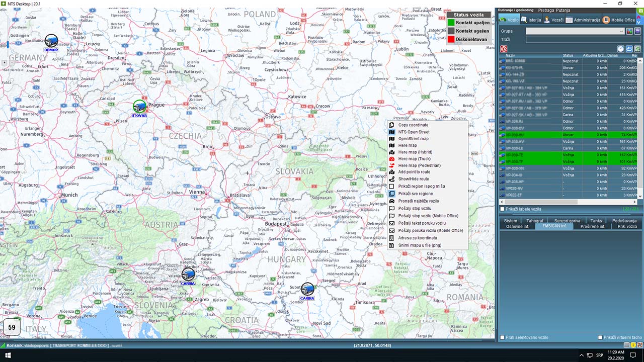Click the red up chevron beside Mobile Office tab
This screenshot has height=362, width=644.
point(638,17)
